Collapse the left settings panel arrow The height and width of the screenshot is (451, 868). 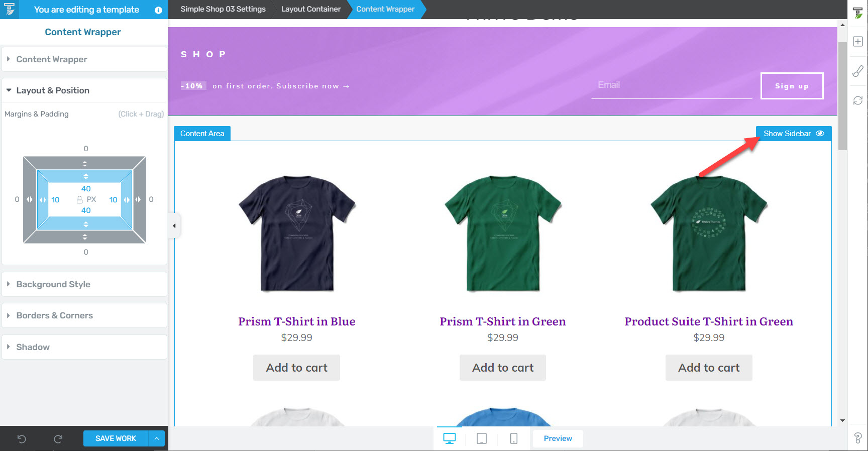tap(174, 225)
